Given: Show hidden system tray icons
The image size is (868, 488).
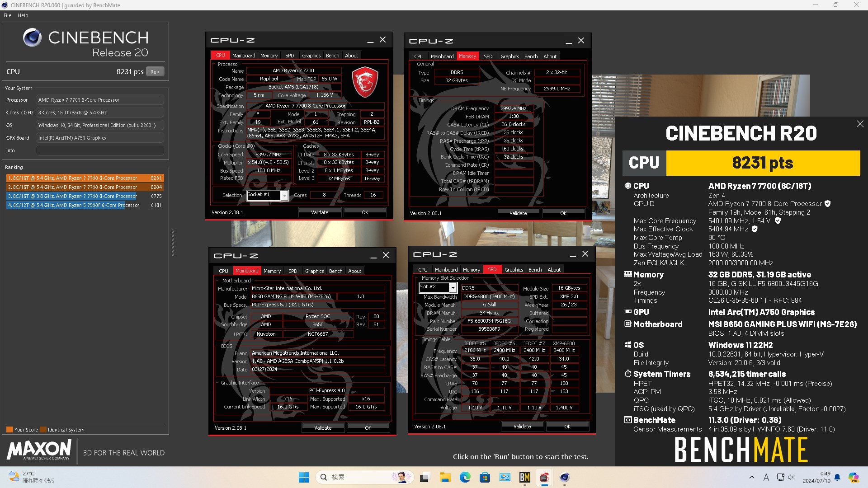Looking at the screenshot, I should [751, 477].
